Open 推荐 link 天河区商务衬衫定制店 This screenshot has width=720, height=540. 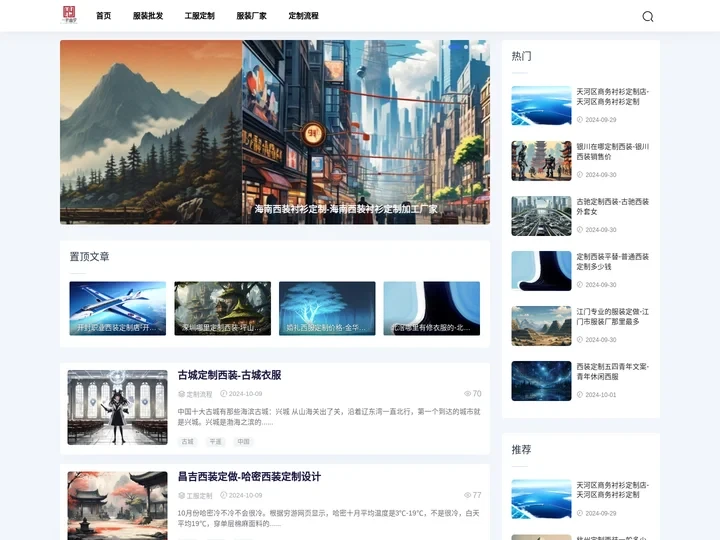coord(613,490)
